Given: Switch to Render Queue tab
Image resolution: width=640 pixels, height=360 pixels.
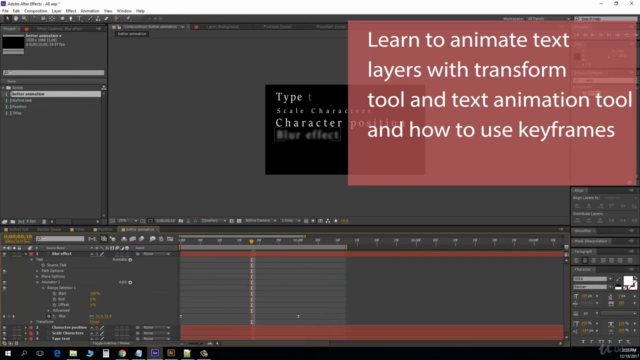Looking at the screenshot, I should pyautogui.click(x=49, y=230).
